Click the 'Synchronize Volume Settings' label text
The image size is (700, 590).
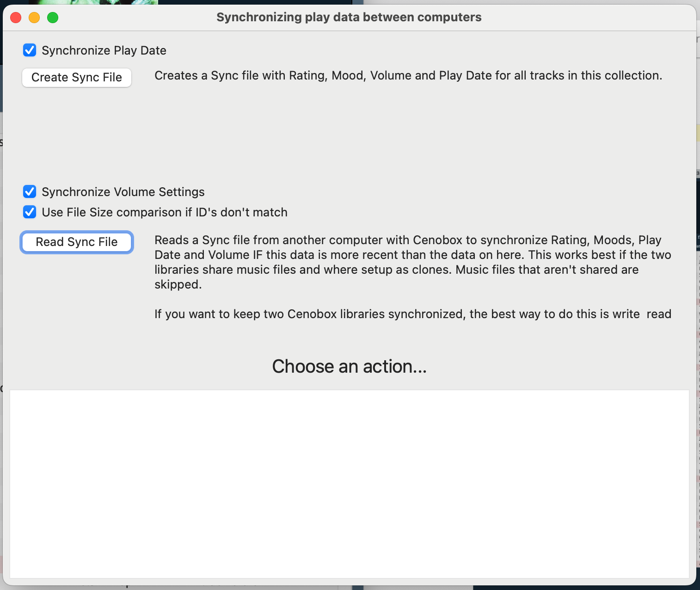123,192
